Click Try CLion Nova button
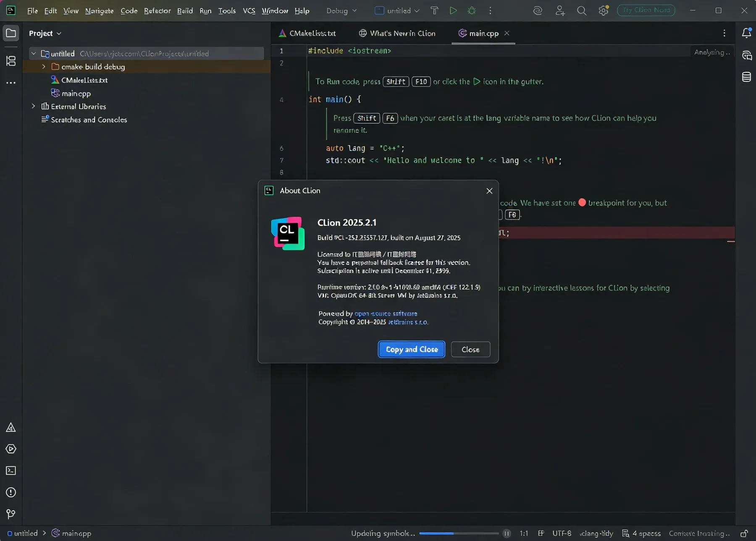 tap(646, 10)
